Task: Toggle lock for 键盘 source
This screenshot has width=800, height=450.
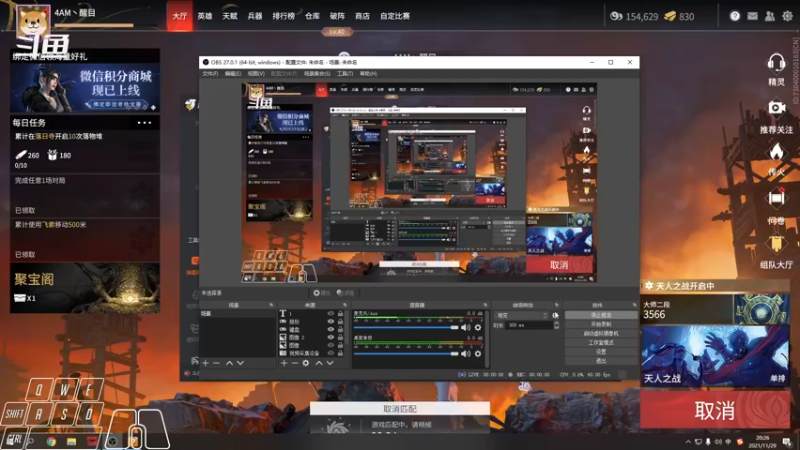Action: pos(340,330)
